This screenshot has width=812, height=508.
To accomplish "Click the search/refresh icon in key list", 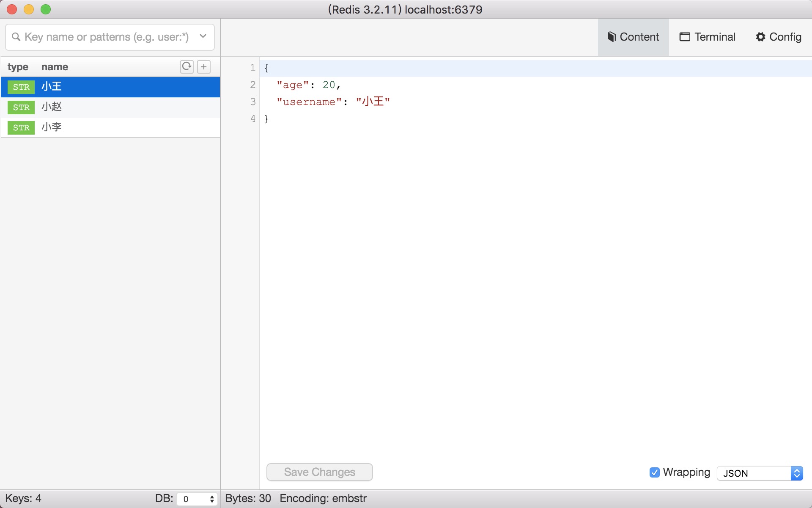I will (187, 66).
